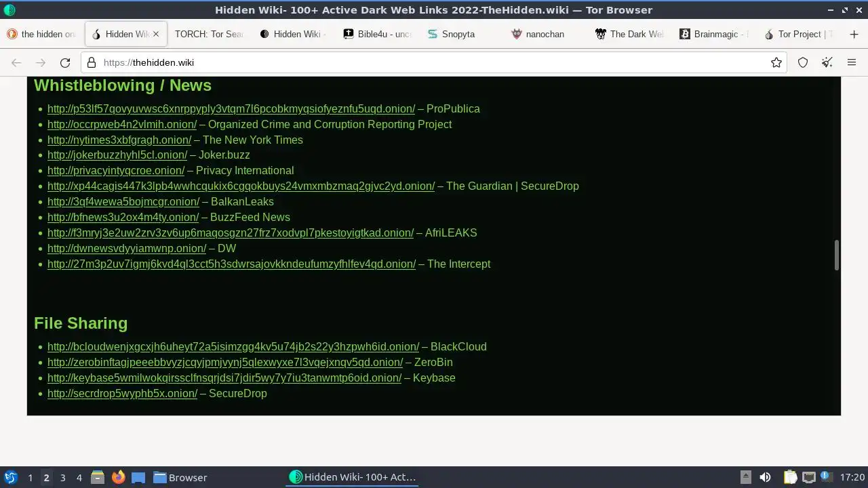This screenshot has height=488, width=868.
Task: Click the 17:20 clock
Action: pyautogui.click(x=852, y=477)
